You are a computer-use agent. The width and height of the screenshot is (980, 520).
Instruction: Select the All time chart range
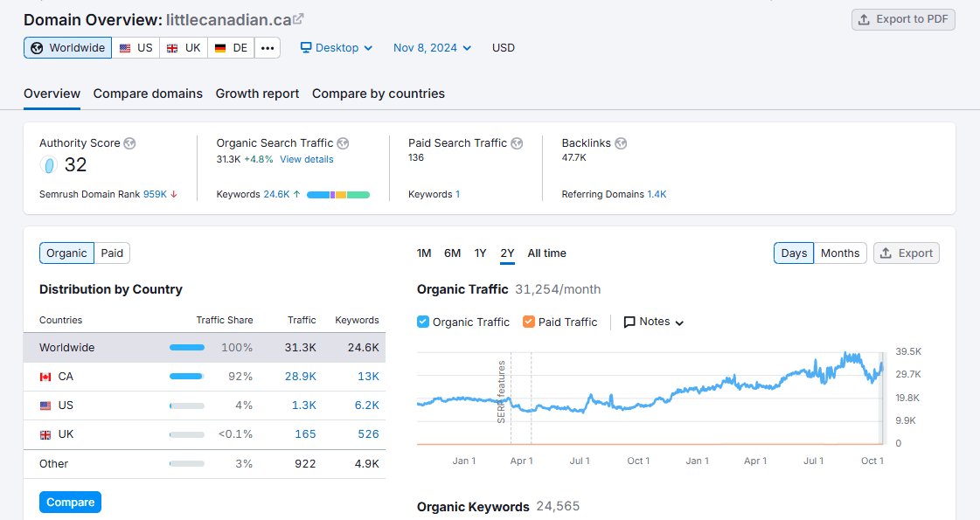coord(546,253)
